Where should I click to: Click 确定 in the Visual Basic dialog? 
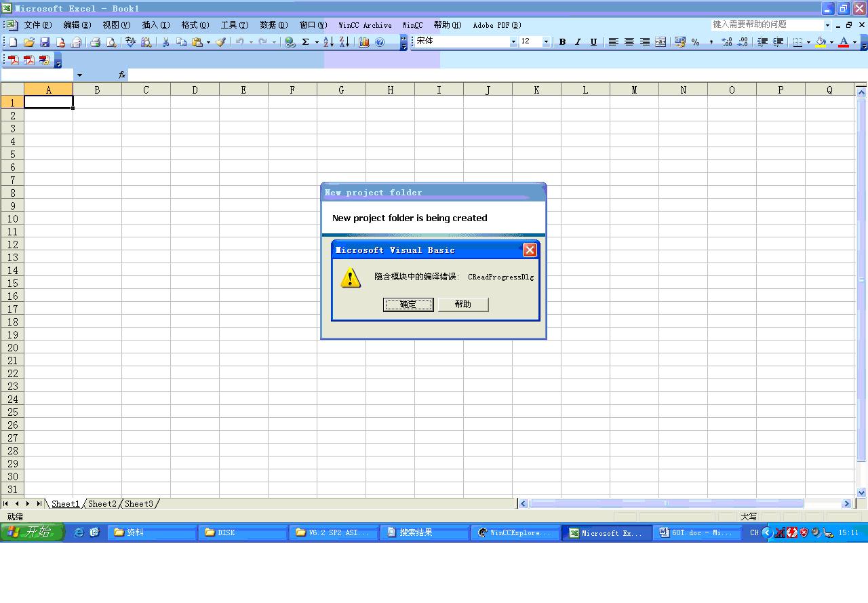point(408,305)
